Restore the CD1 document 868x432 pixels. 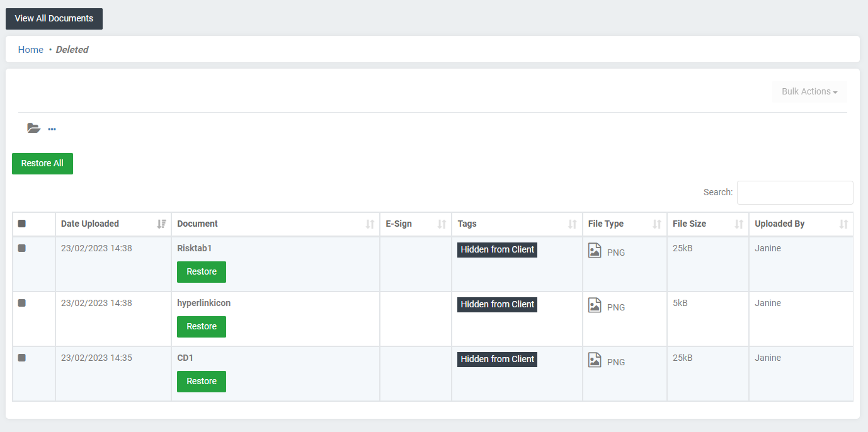point(201,381)
